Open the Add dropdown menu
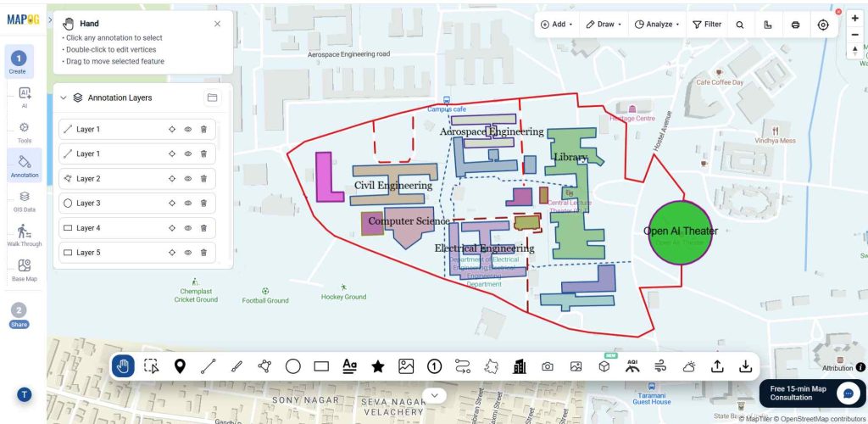This screenshot has width=868, height=424. coord(556,25)
